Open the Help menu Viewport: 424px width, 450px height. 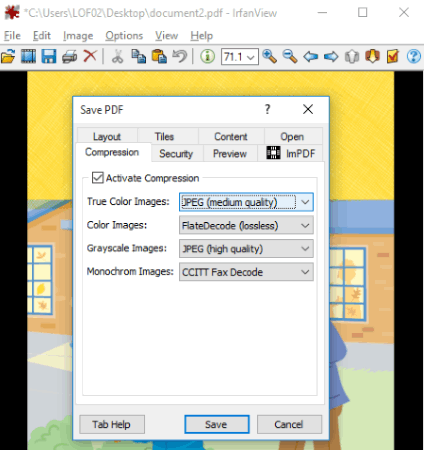pos(201,36)
